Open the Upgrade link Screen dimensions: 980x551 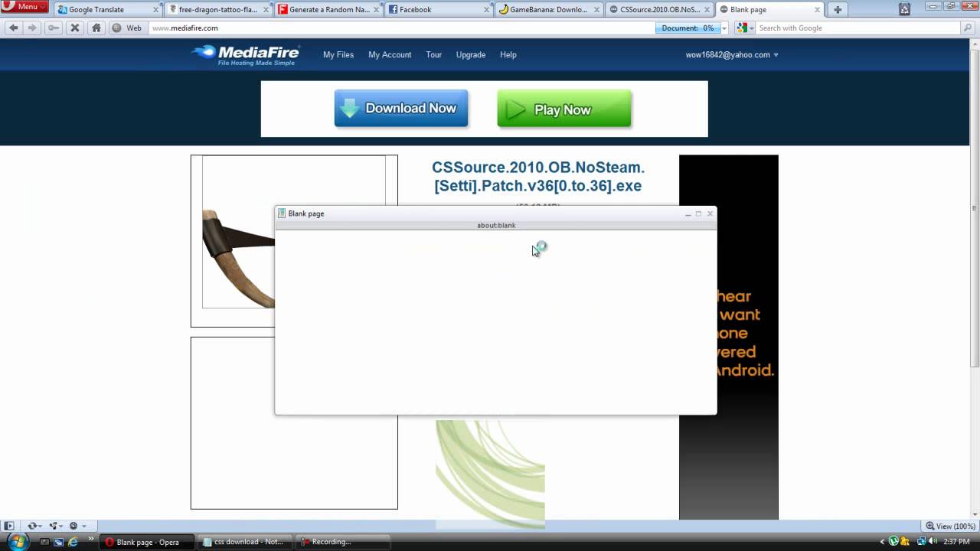click(x=471, y=55)
